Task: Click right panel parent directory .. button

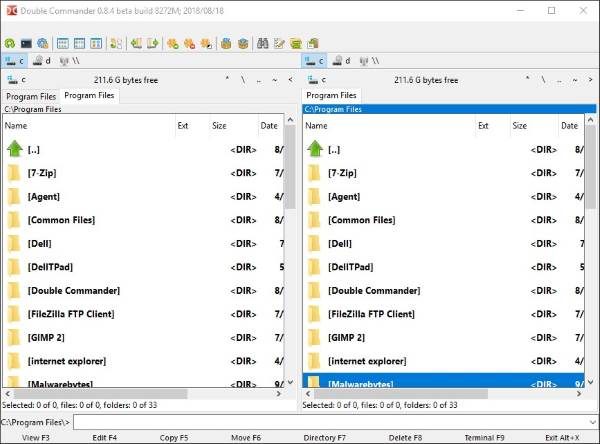Action: tap(559, 80)
